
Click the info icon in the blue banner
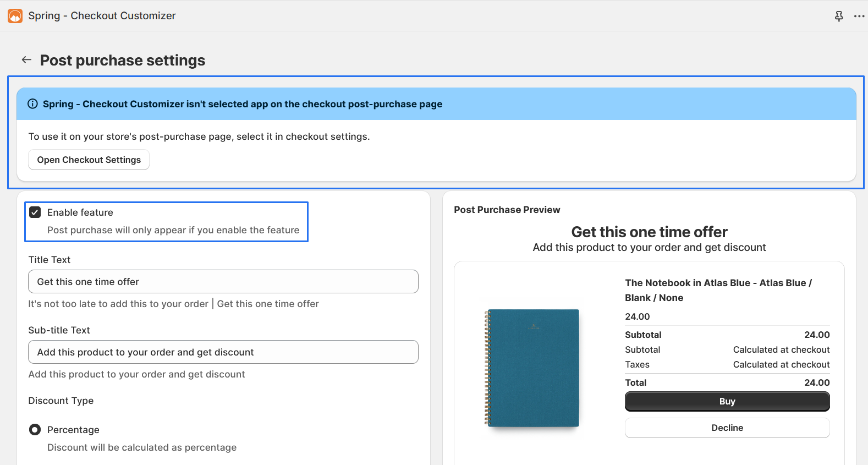[x=33, y=104]
